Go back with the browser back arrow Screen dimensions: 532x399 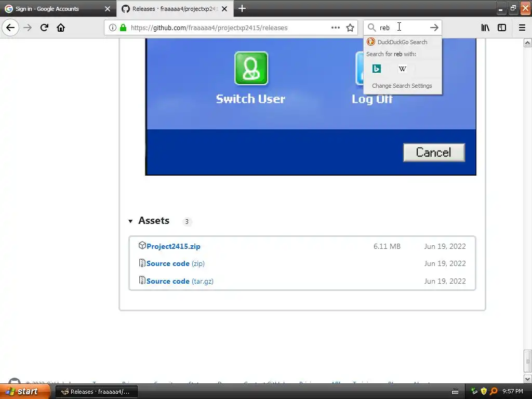pos(10,28)
